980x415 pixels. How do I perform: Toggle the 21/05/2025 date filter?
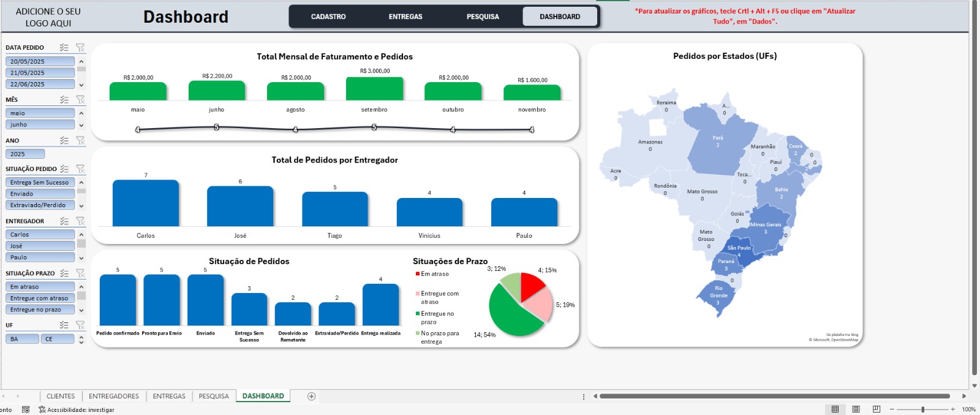point(40,72)
